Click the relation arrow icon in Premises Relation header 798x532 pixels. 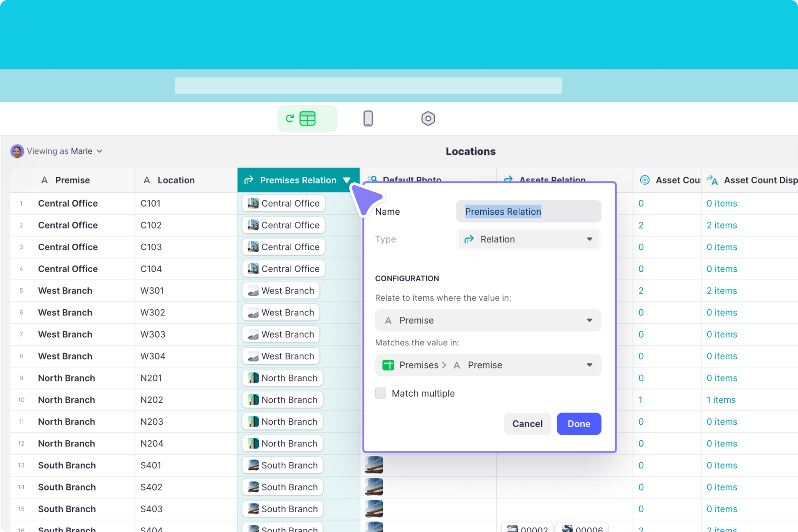[249, 180]
